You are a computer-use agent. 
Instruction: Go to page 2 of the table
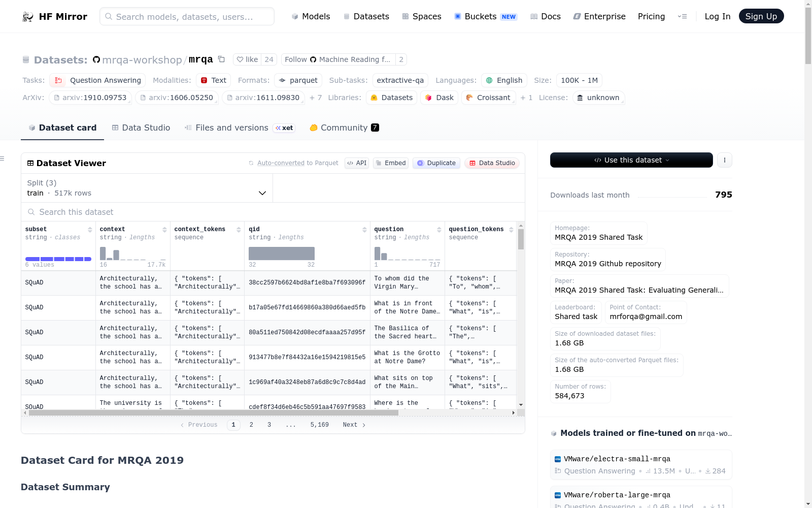(x=251, y=425)
